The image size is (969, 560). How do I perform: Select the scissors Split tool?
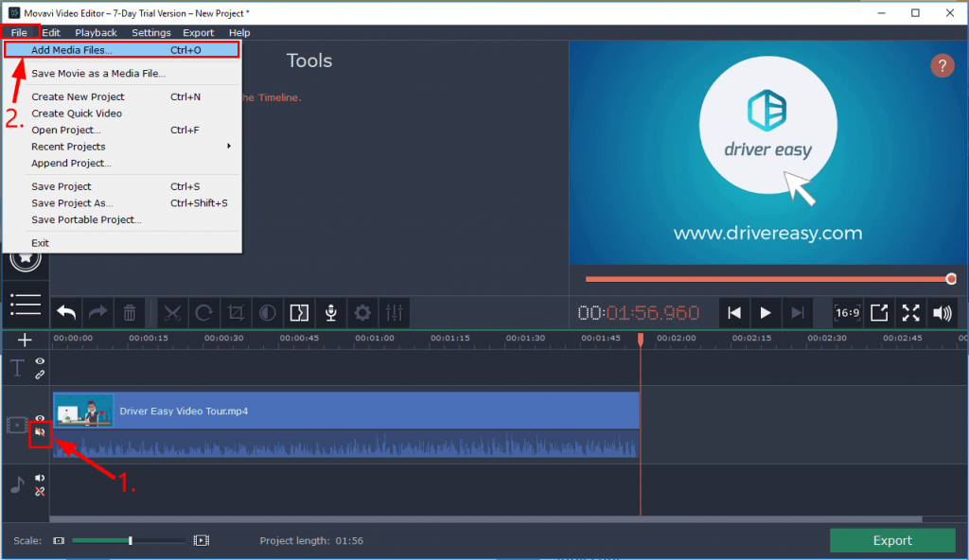172,313
